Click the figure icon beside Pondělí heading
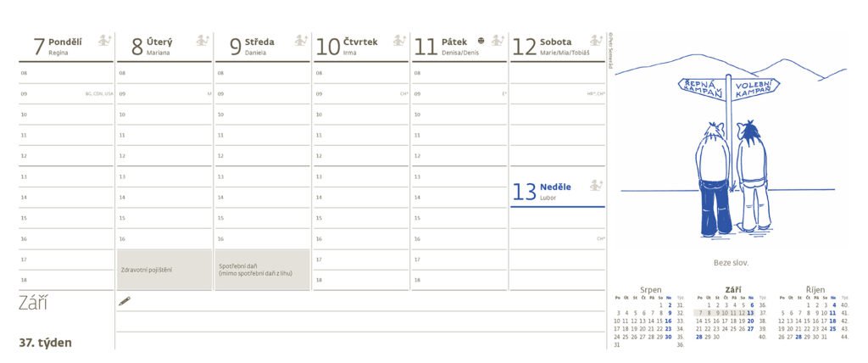The width and height of the screenshot is (868, 363). pyautogui.click(x=104, y=41)
